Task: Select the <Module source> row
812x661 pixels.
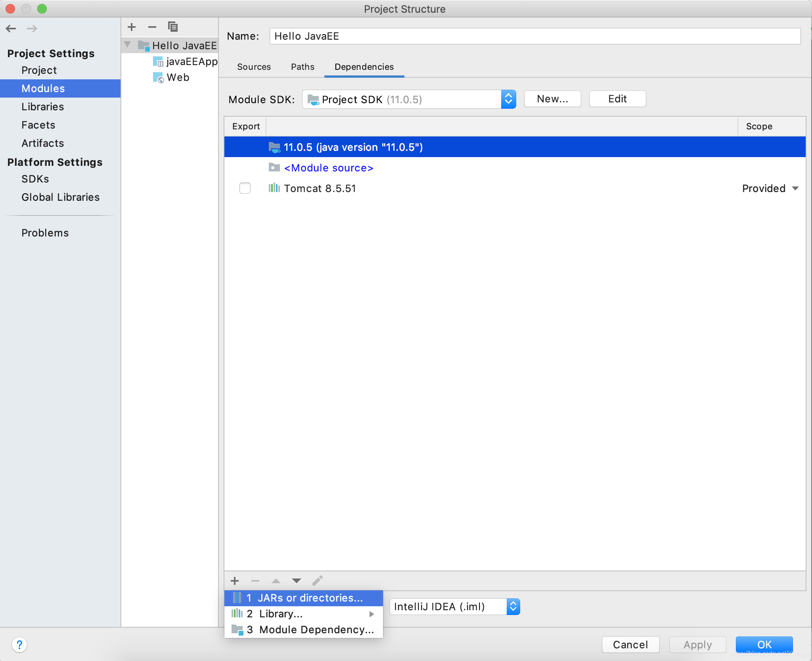Action: (x=515, y=167)
